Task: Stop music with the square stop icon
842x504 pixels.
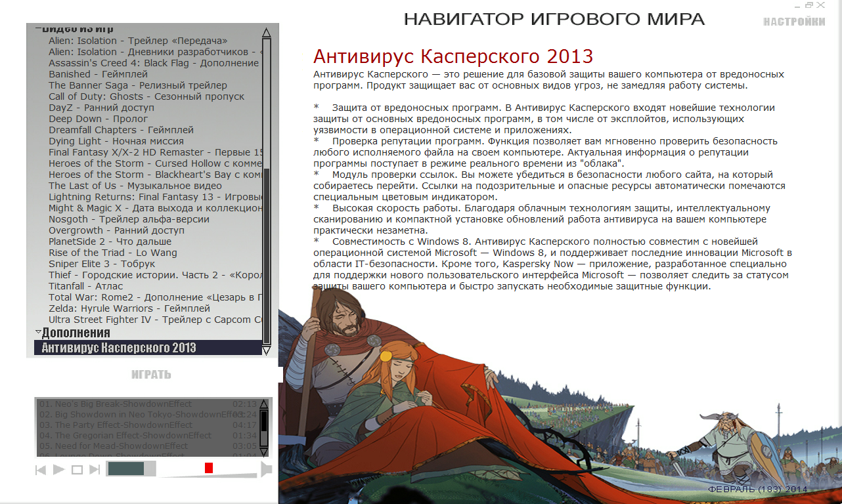Action: (x=77, y=470)
